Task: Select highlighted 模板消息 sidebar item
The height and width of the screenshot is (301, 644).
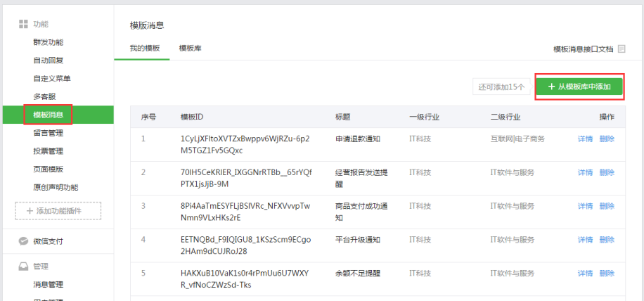Action: pos(48,114)
